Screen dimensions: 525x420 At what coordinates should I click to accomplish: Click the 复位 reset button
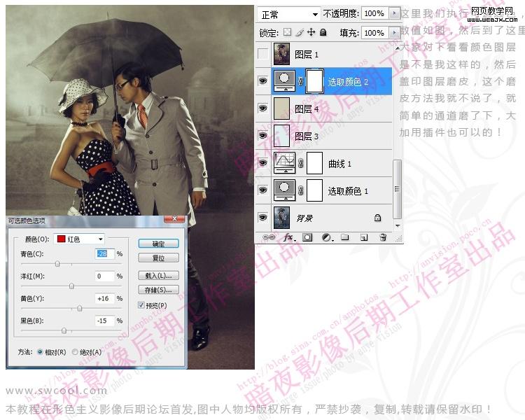click(158, 258)
